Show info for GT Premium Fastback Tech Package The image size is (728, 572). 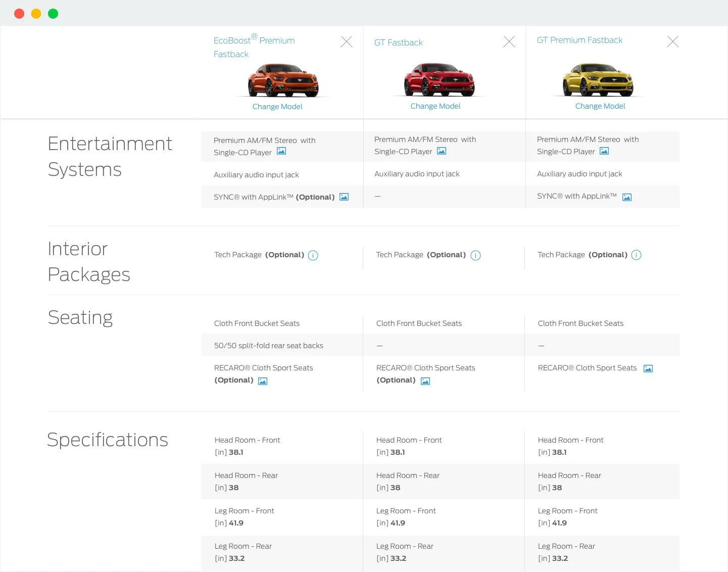pos(637,255)
